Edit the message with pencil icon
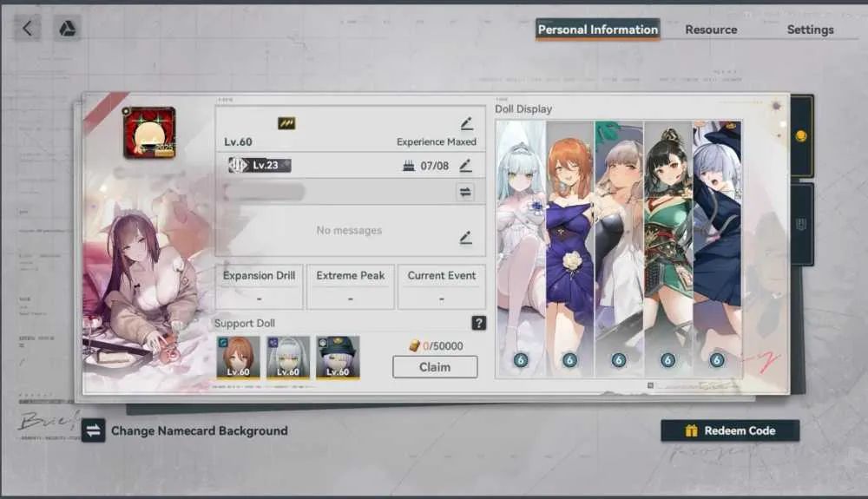 coord(465,237)
